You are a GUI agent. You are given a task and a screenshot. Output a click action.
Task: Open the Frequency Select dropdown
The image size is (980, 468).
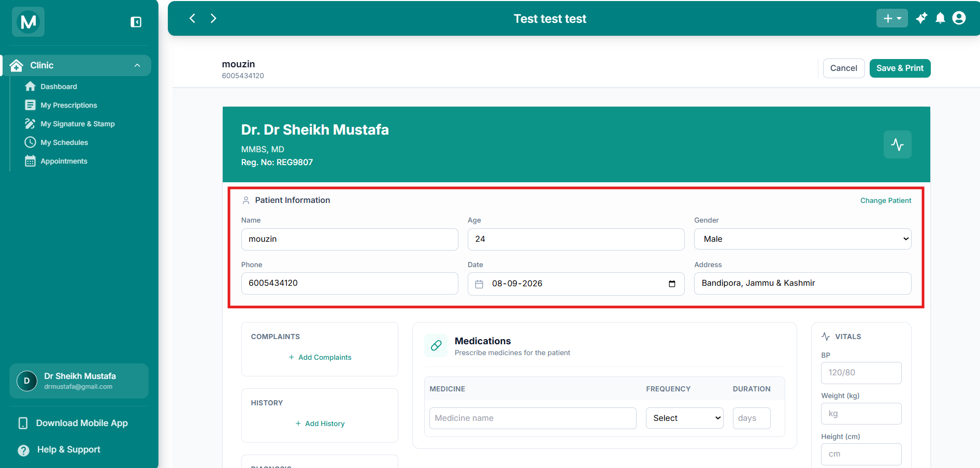point(684,418)
